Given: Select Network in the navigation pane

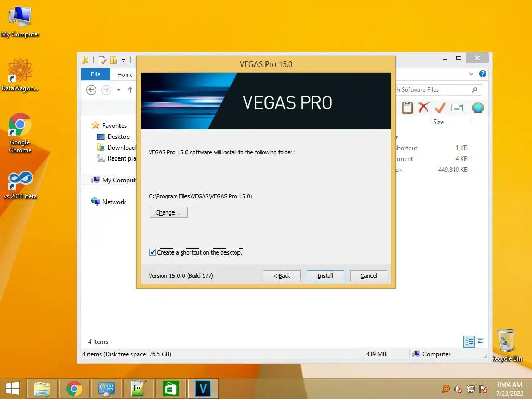Looking at the screenshot, I should click(114, 202).
